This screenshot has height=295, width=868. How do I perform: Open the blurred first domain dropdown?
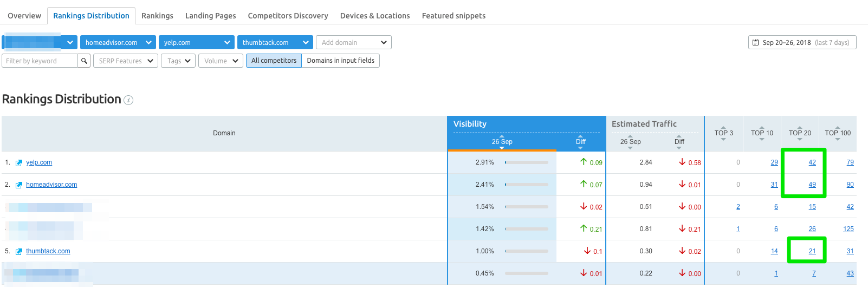tap(40, 42)
